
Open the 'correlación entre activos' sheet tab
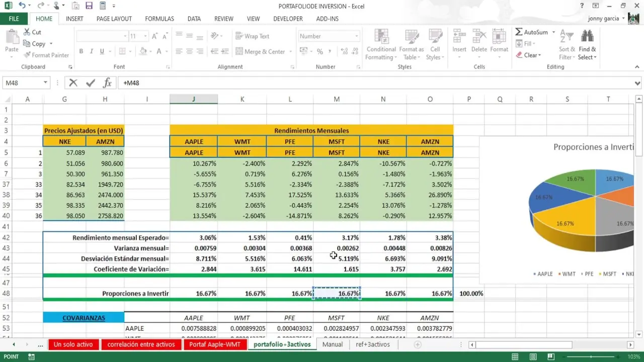[141, 344]
